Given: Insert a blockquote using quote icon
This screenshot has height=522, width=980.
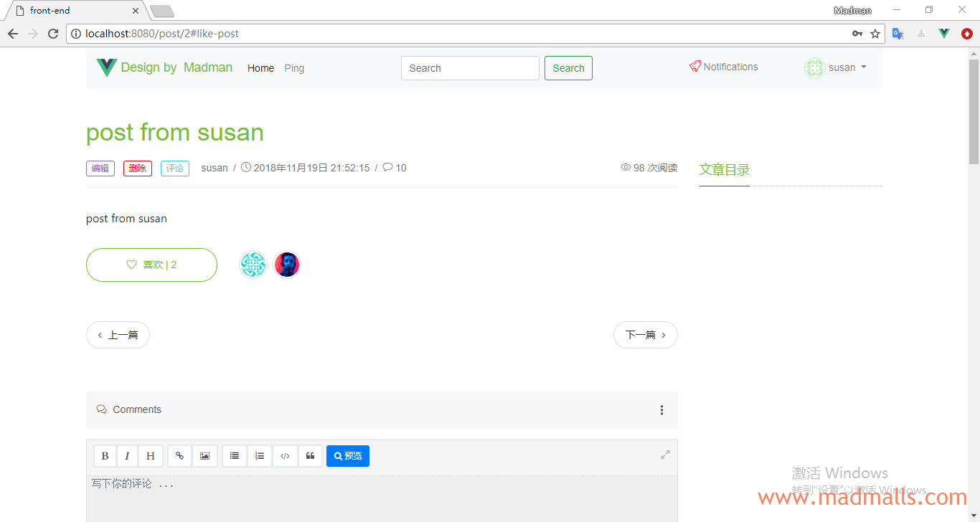Looking at the screenshot, I should pos(310,456).
